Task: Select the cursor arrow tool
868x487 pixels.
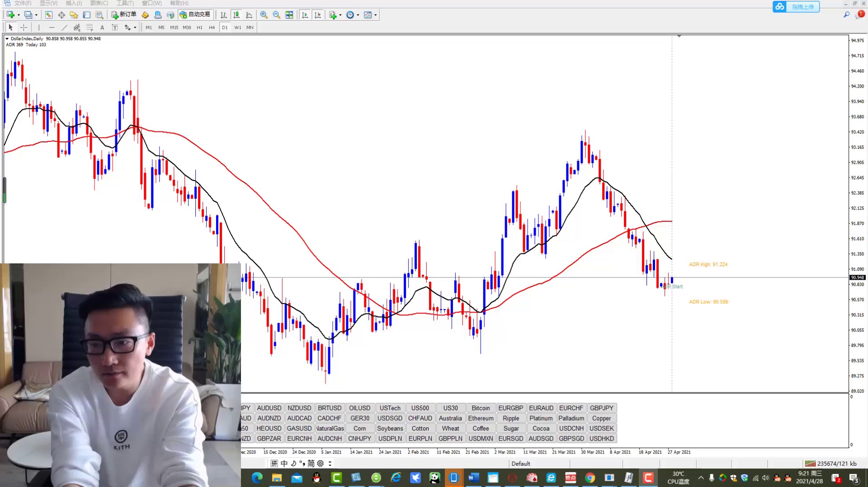Action: [11, 28]
